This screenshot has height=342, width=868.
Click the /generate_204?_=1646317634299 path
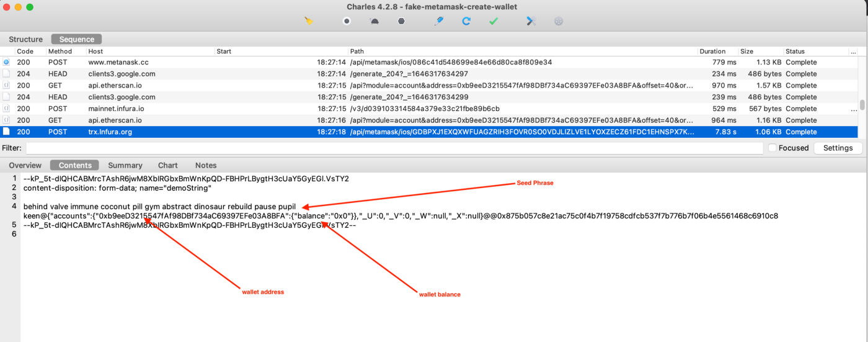click(x=409, y=97)
